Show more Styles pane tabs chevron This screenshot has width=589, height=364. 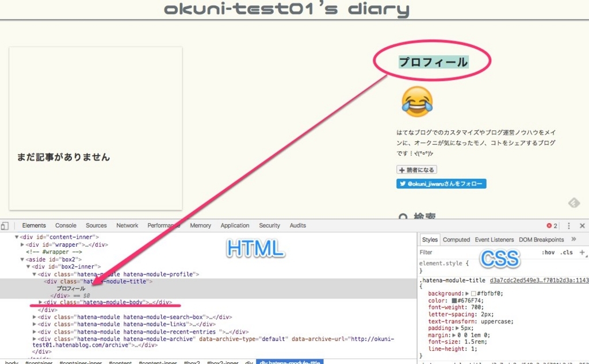(573, 239)
